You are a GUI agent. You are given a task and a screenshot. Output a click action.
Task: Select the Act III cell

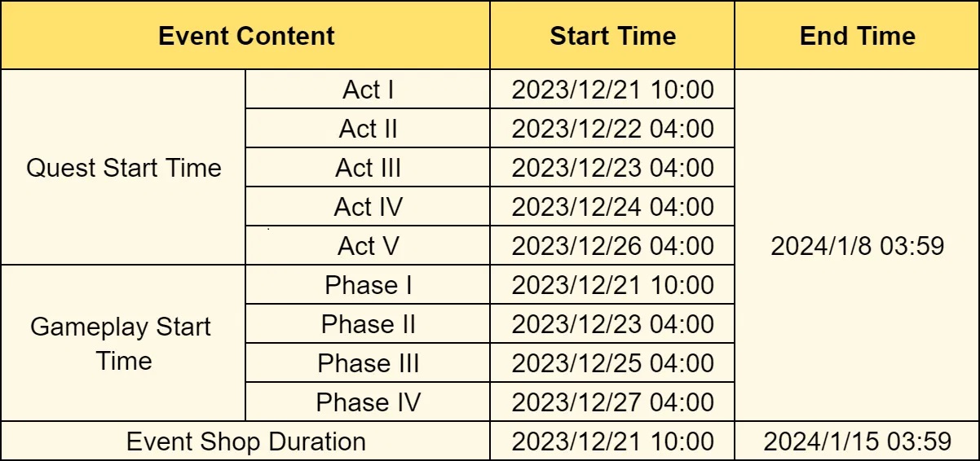tap(368, 168)
